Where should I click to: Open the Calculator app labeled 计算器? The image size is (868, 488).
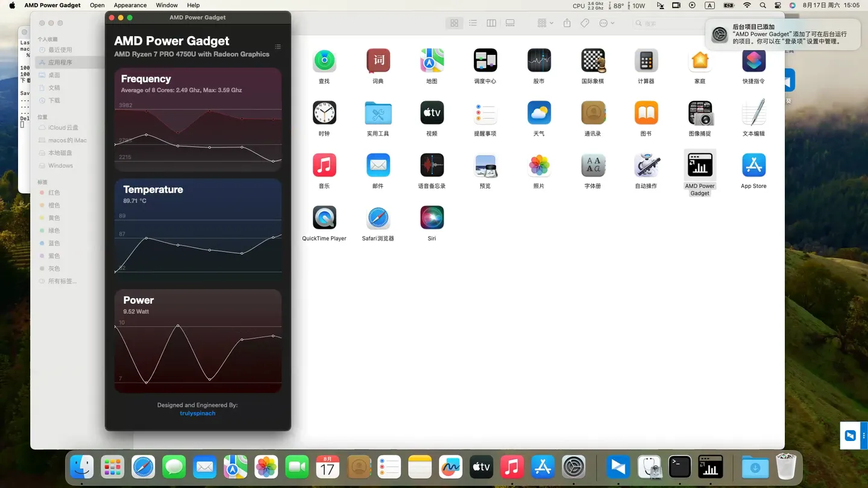646,60
